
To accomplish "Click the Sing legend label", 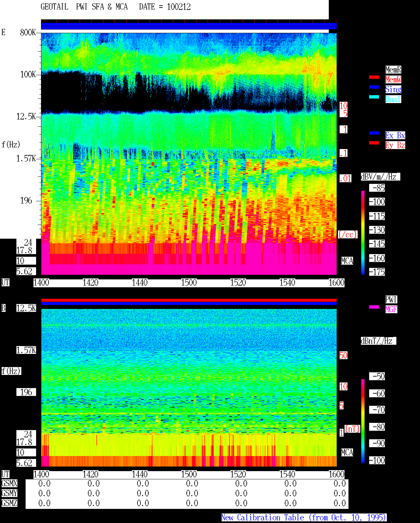I will click(x=393, y=89).
